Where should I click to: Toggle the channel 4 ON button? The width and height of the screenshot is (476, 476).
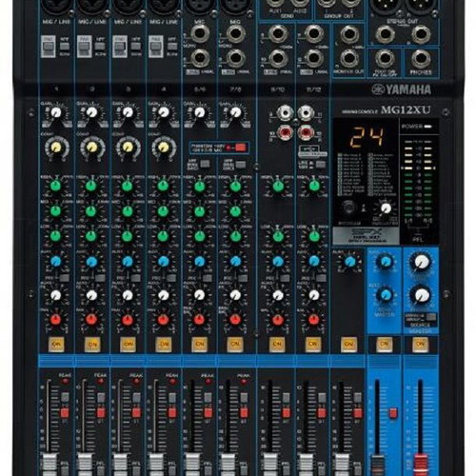(x=164, y=345)
